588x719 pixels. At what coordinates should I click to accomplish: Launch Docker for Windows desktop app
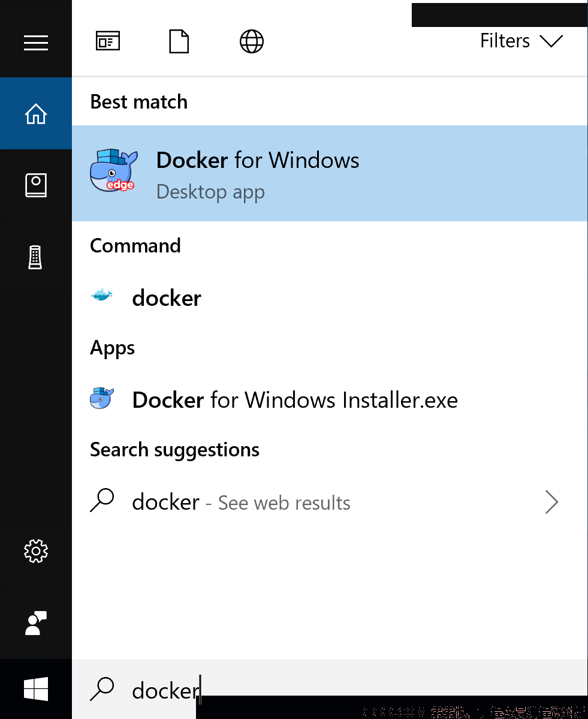pos(330,173)
